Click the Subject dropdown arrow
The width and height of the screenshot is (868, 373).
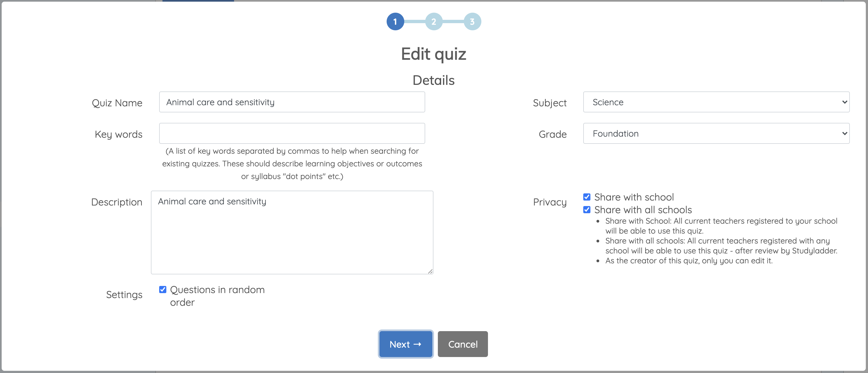point(844,102)
